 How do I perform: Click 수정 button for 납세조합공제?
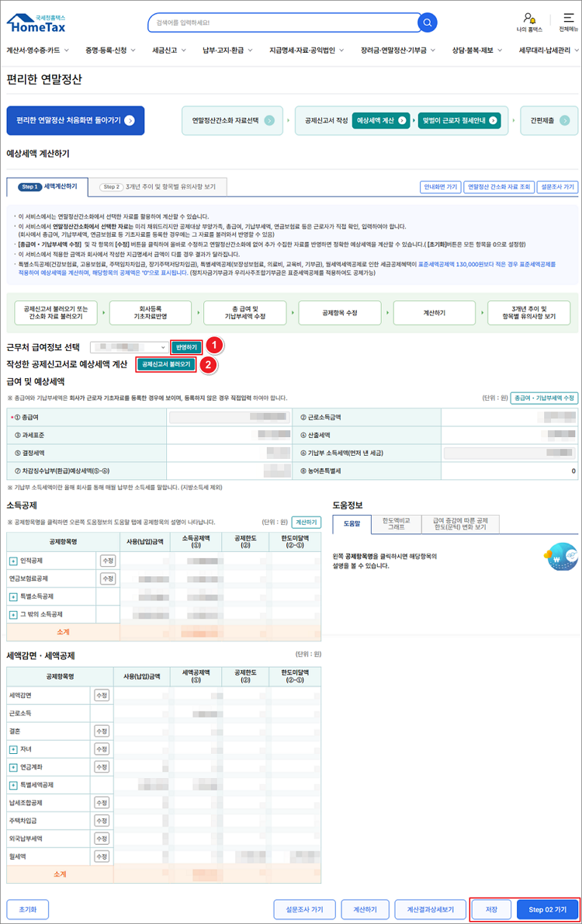click(x=102, y=803)
